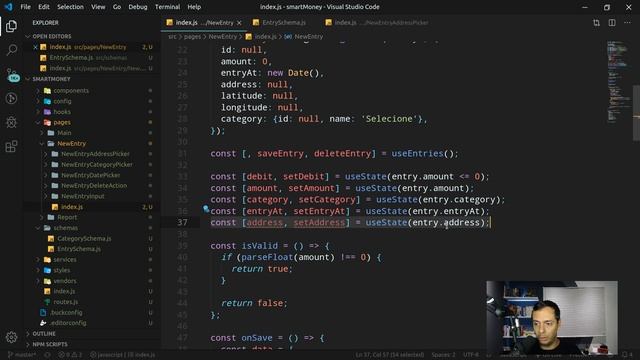The image size is (640, 360).
Task: Open Manage gear at bottom of activity bar
Action: click(11, 337)
